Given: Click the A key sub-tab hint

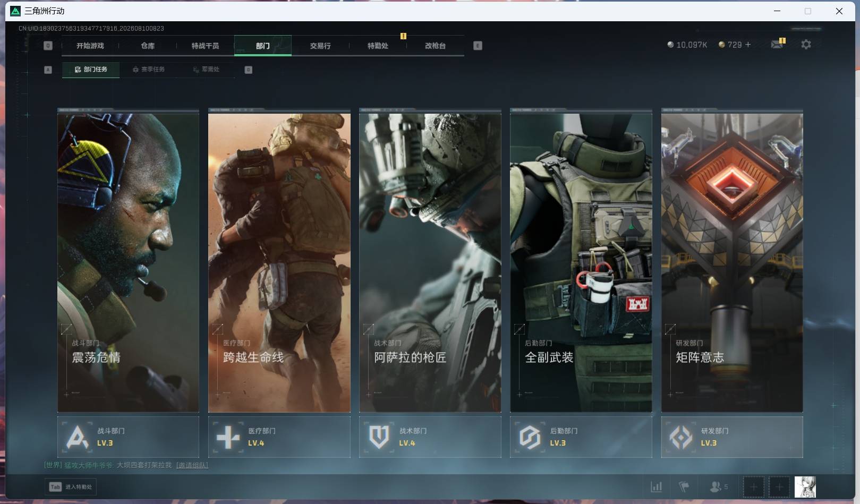Looking at the screenshot, I should (48, 70).
